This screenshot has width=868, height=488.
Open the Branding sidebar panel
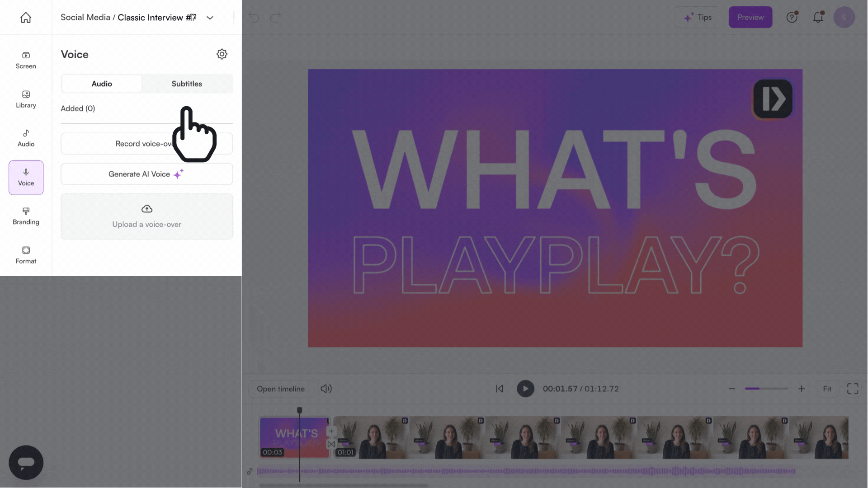point(26,216)
